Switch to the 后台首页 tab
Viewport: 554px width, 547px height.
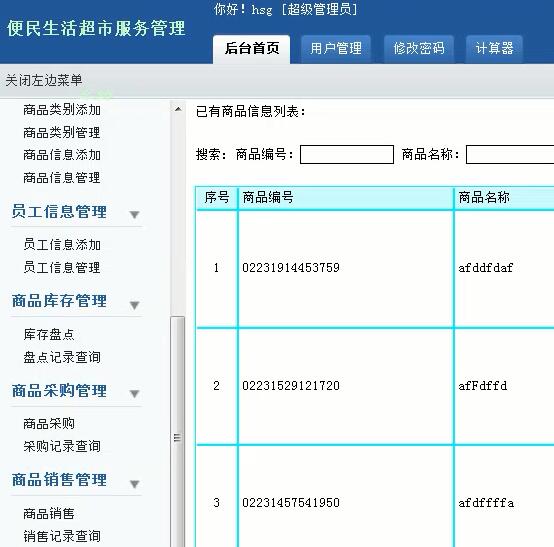(x=252, y=49)
